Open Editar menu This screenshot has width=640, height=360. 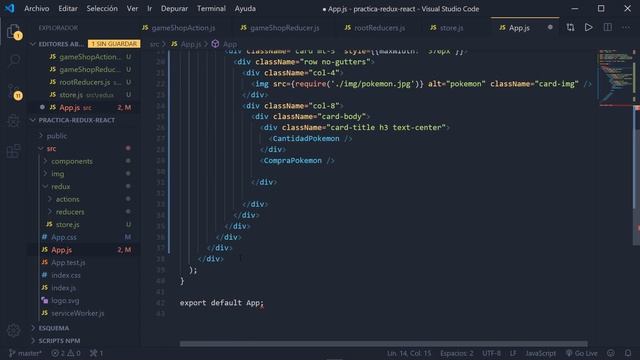point(68,9)
